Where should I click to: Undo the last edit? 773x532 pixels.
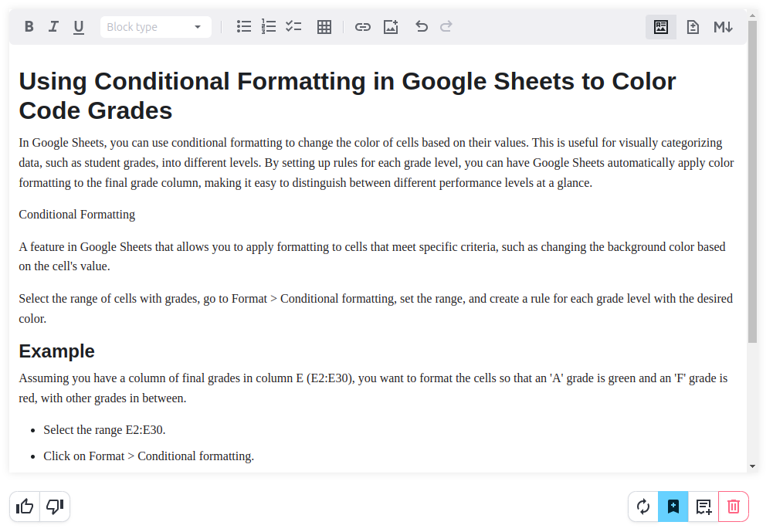[x=421, y=26]
